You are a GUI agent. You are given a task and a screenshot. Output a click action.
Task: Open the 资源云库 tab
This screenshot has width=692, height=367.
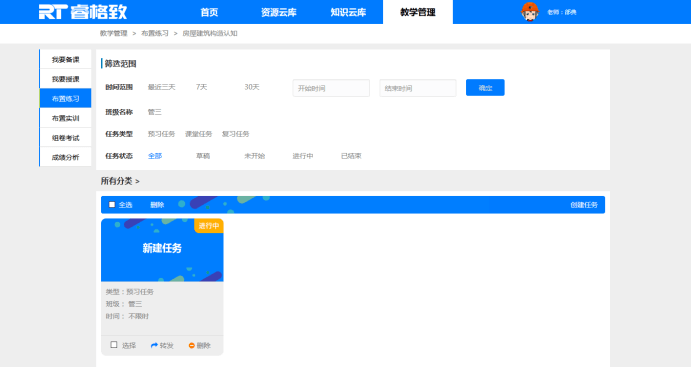[x=278, y=12]
